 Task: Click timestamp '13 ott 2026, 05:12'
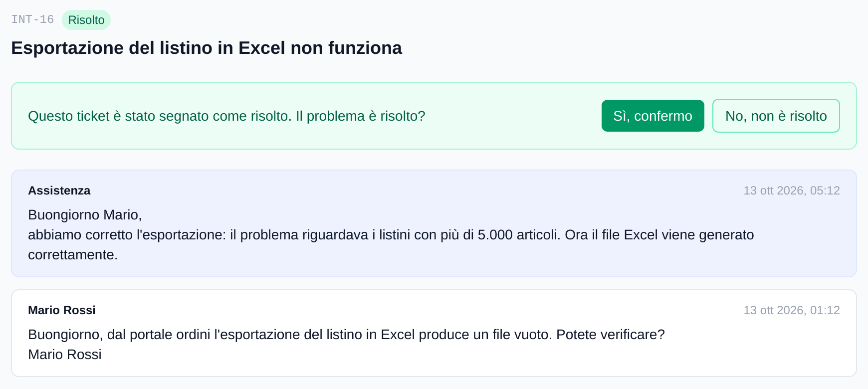(792, 191)
